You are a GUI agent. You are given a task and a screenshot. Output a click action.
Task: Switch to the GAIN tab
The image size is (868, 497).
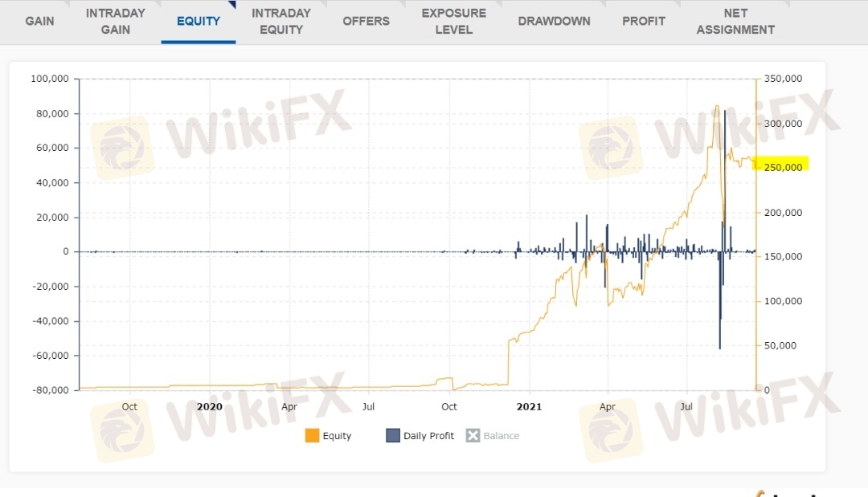(39, 21)
